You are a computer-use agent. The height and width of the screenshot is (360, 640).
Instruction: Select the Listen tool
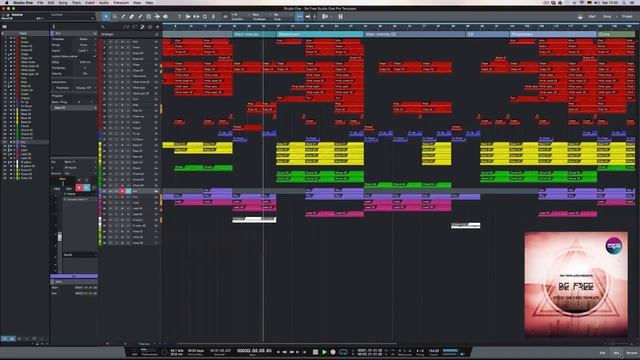(x=166, y=17)
